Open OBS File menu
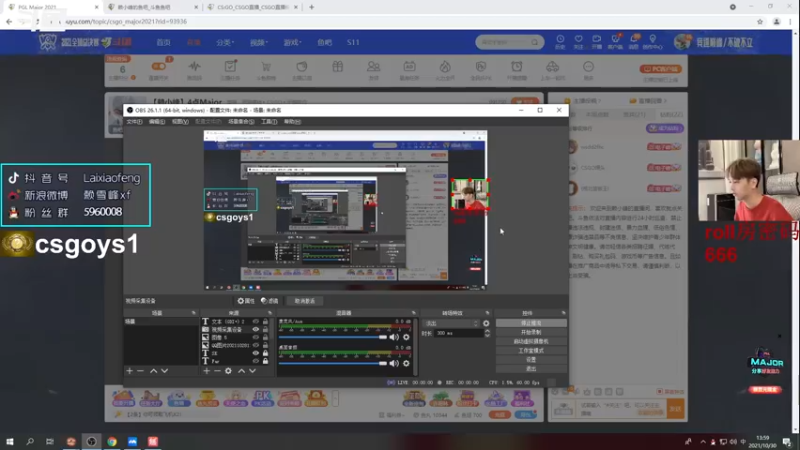 pos(134,121)
